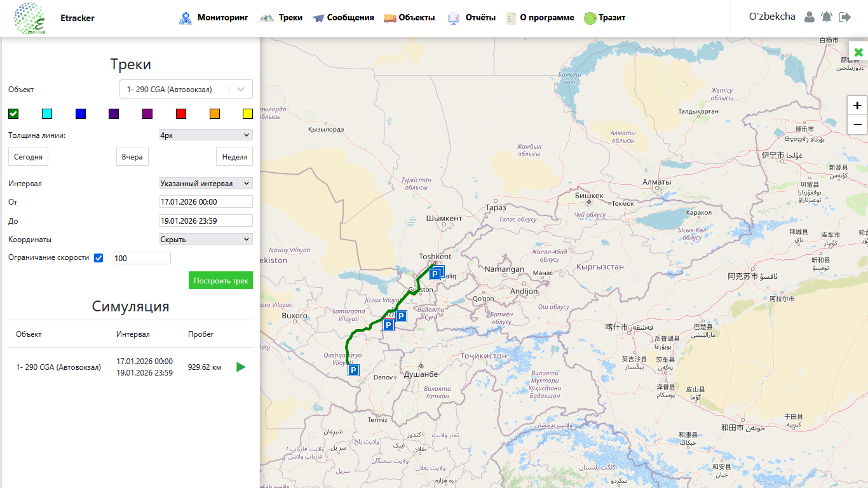This screenshot has width=868, height=488.
Task: Click the От start date field
Action: (x=206, y=202)
